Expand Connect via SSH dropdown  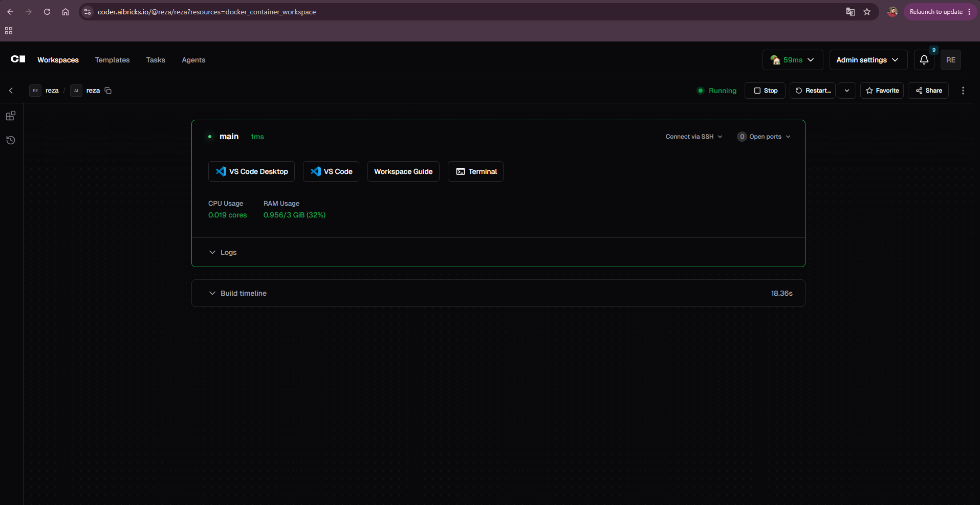(x=694, y=137)
